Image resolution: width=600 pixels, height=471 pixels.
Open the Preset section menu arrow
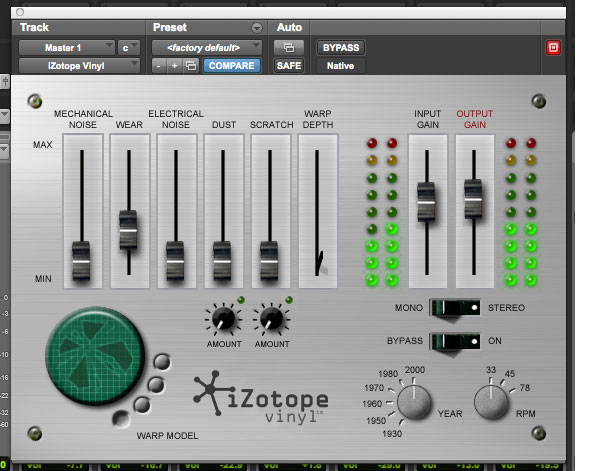(257, 28)
